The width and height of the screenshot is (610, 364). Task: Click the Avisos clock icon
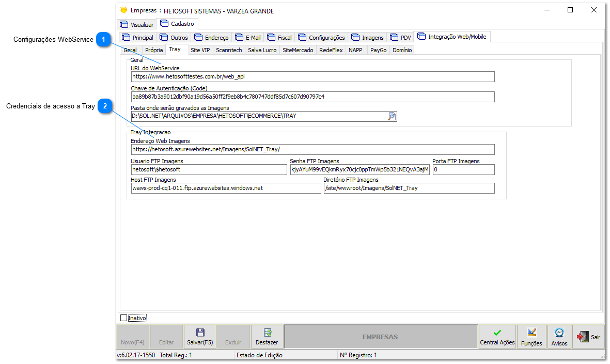pos(559,332)
